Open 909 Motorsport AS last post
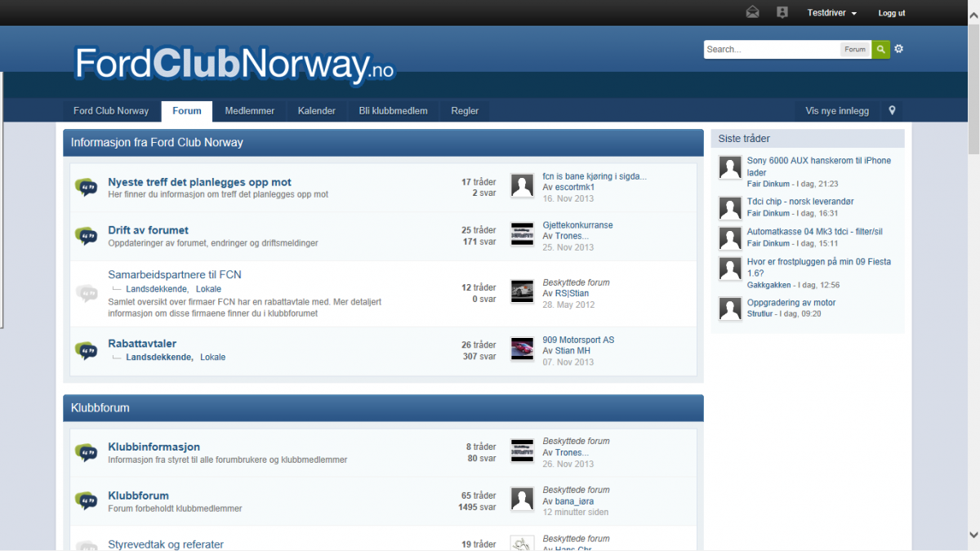The image size is (980, 551). 578,340
